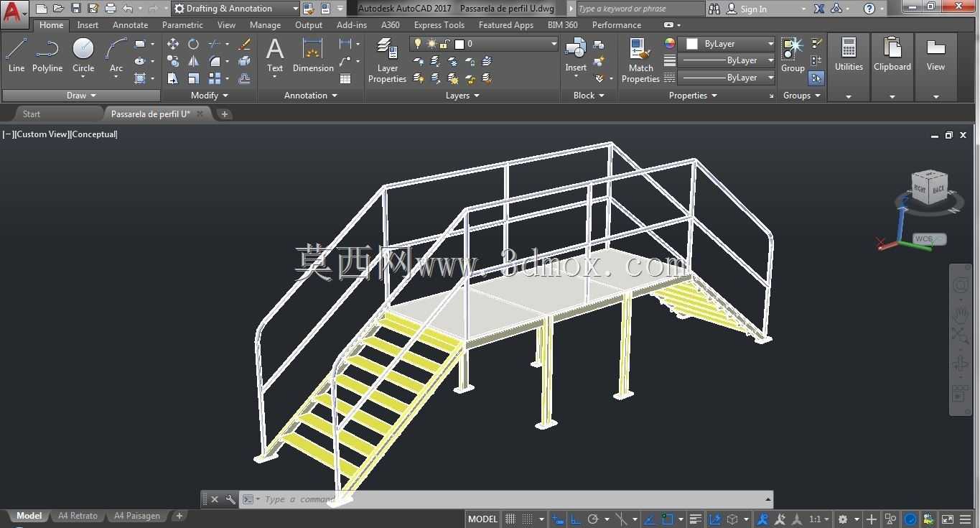Expand the Layers panel
This screenshot has width=980, height=528.
point(462,95)
